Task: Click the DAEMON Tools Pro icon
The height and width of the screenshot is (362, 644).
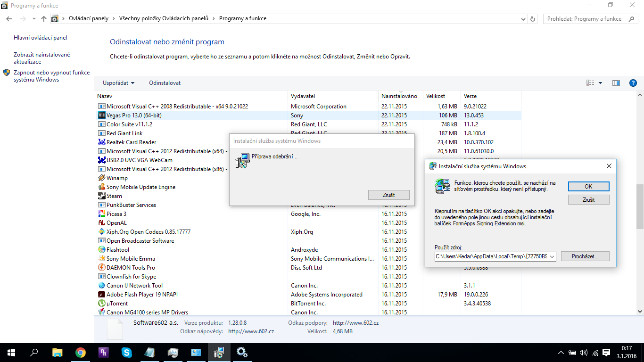Action: pyautogui.click(x=101, y=268)
